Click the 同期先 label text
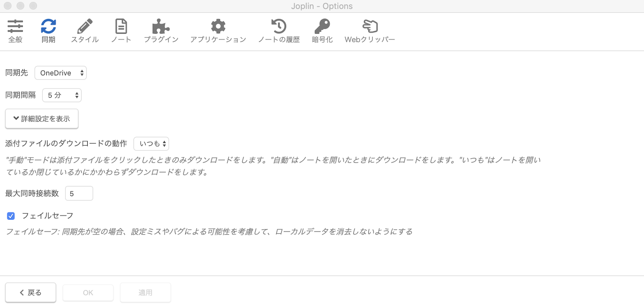The height and width of the screenshot is (308, 644). pos(17,73)
